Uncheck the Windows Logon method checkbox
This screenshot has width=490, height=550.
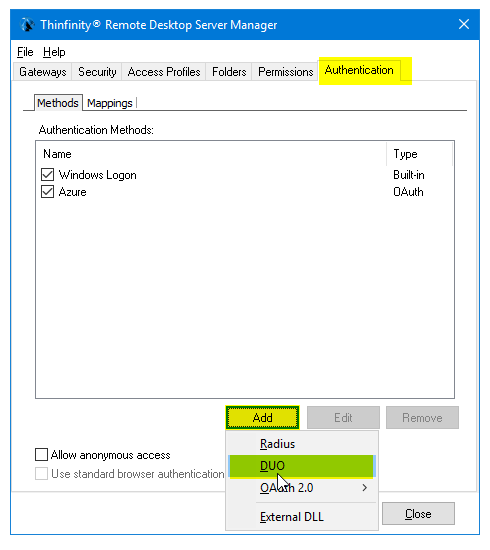point(47,175)
